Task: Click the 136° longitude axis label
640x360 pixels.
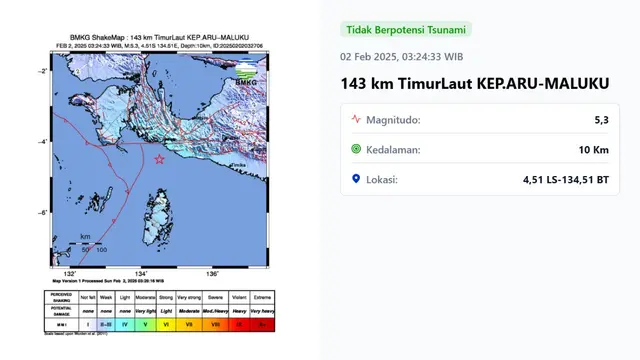Action: [x=212, y=274]
